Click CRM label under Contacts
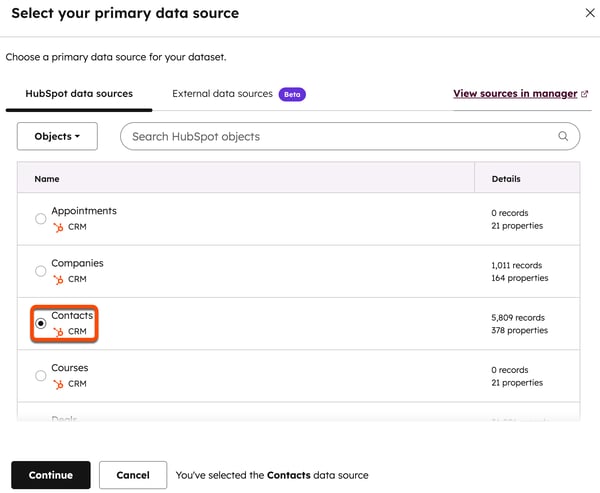This screenshot has height=493, width=600. (77, 331)
